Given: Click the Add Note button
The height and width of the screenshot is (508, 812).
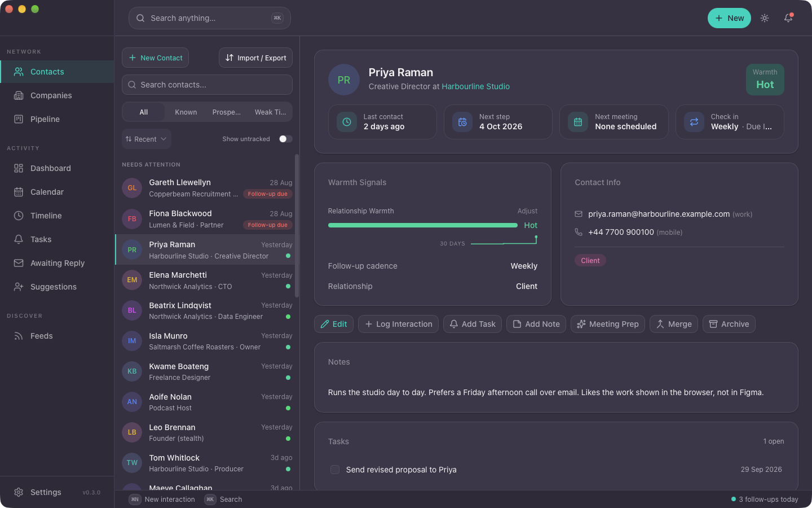Looking at the screenshot, I should pyautogui.click(x=536, y=324).
